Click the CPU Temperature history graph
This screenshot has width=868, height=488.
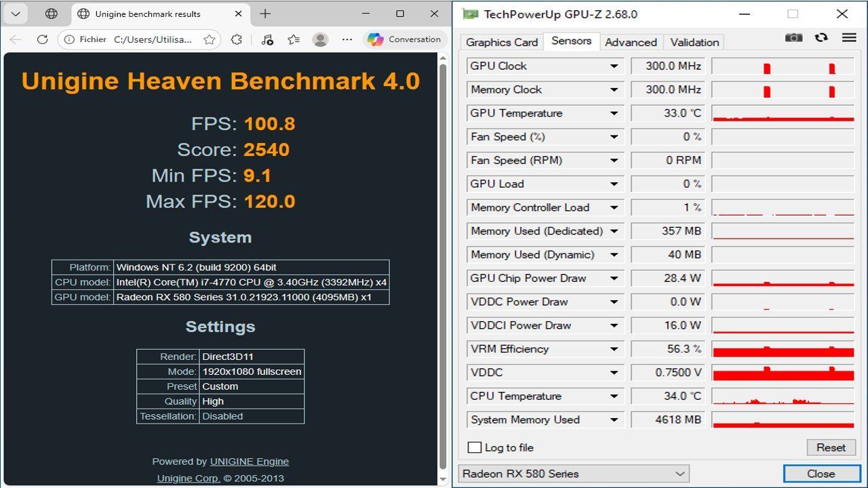[x=783, y=396]
